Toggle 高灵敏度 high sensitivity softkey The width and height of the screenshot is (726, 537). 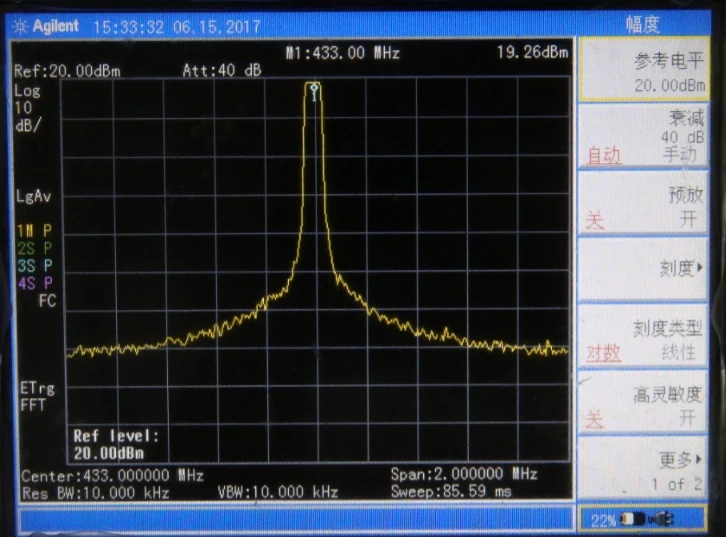(x=644, y=403)
